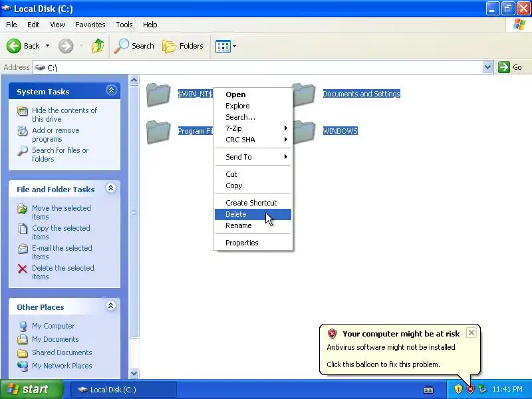532x399 pixels.
Task: Open the Edit menu
Action: click(33, 25)
